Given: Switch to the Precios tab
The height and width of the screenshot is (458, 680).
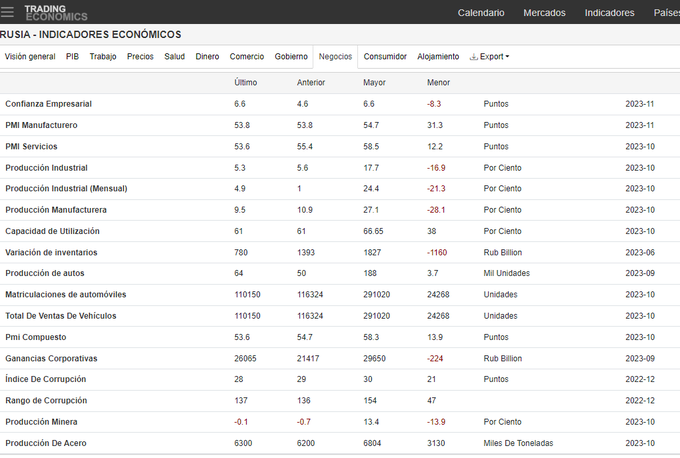Looking at the screenshot, I should (x=140, y=56).
